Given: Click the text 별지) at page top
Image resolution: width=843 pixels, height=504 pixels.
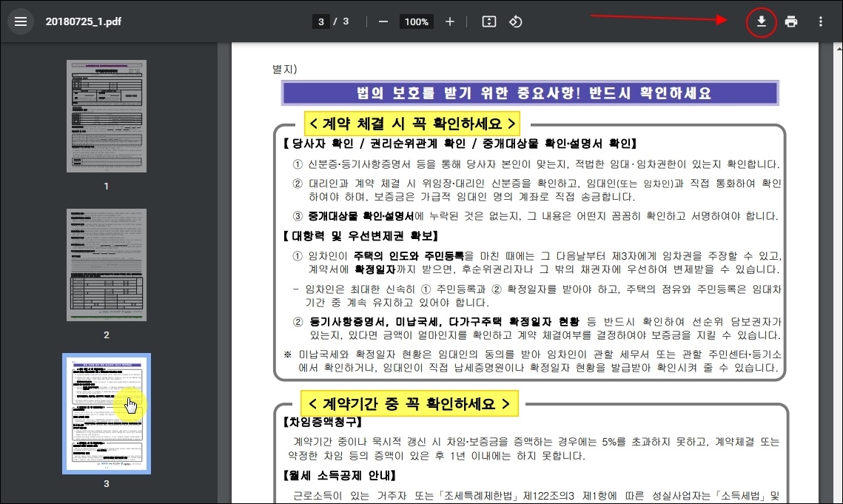Looking at the screenshot, I should pyautogui.click(x=284, y=70).
